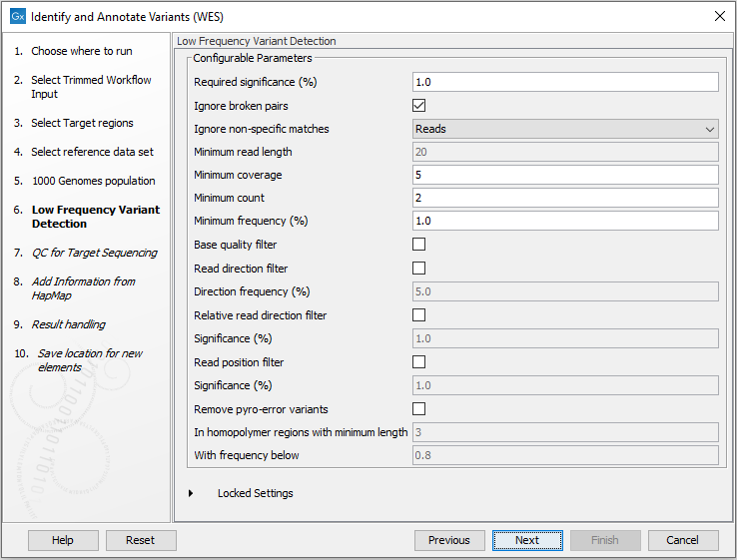The width and height of the screenshot is (737, 560).
Task: Click the Low Frequency Variant Detection panel header
Action: (257, 41)
